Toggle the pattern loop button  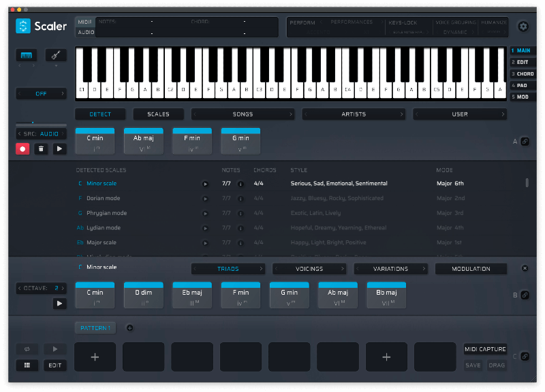coord(27,348)
